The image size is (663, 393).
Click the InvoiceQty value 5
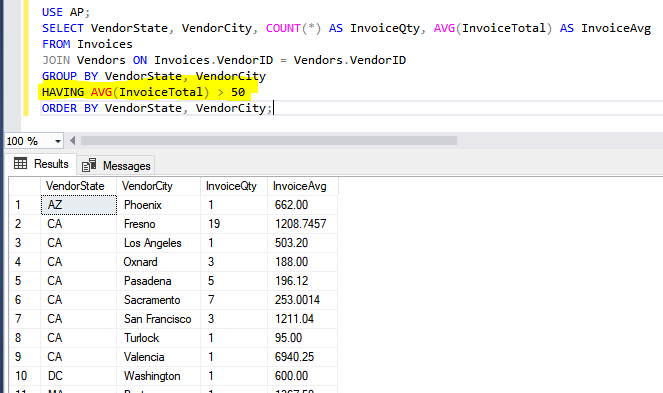click(211, 281)
